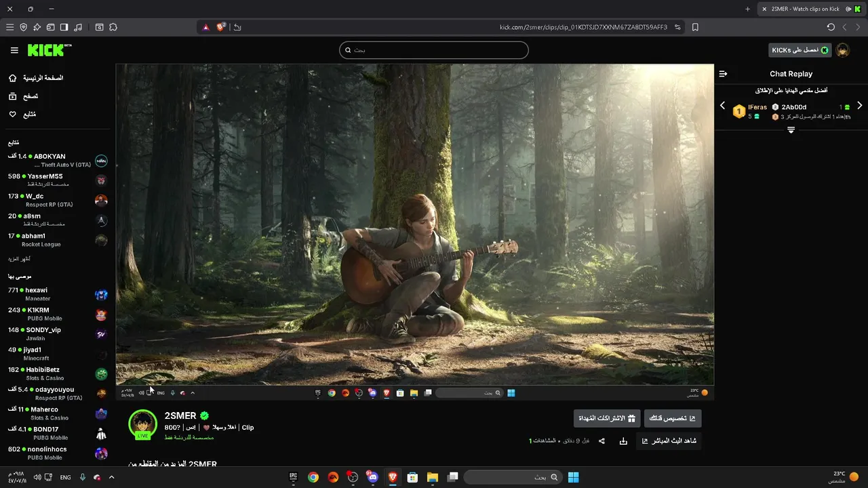Open File Explorer from taskbar
Image resolution: width=868 pixels, height=488 pixels.
point(432,477)
